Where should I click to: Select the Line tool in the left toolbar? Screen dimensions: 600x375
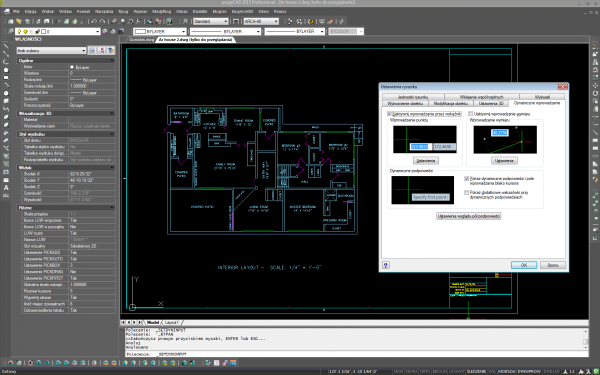(x=6, y=47)
